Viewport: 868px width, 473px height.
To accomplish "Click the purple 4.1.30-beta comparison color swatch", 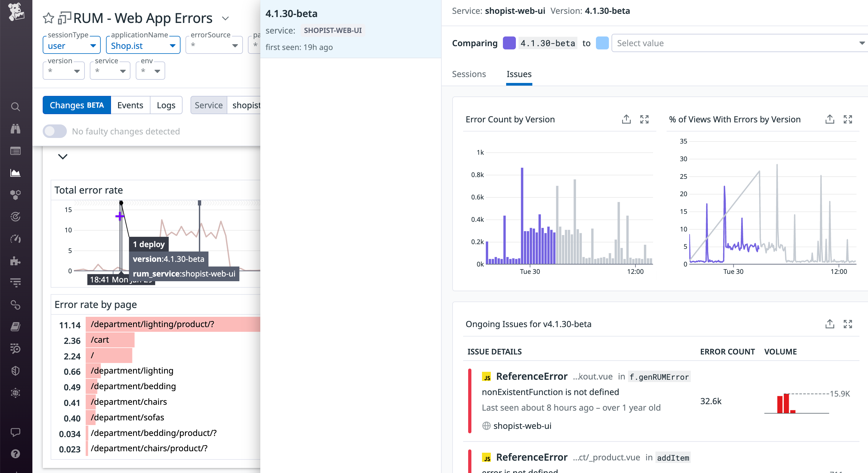I will click(509, 43).
